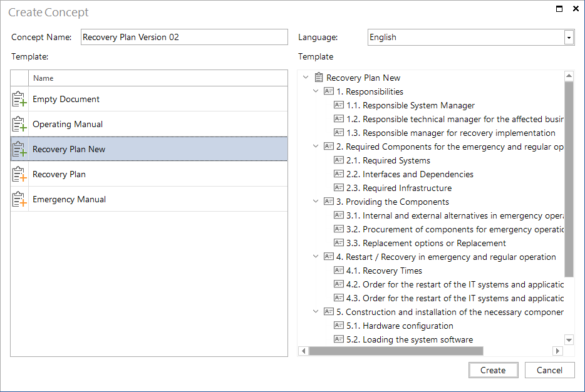Click the vertical scrollbar down arrow

click(x=569, y=340)
